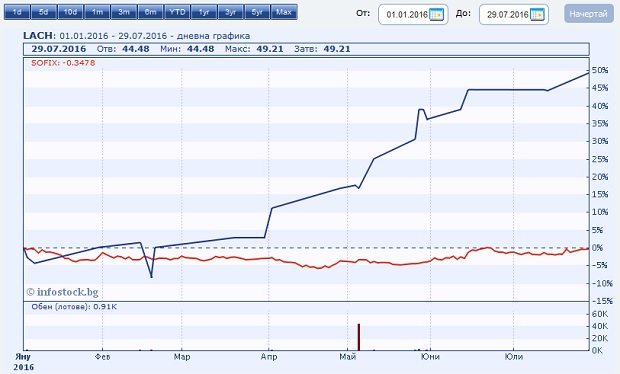Screen dimensions: 620x374
Task: Click the Мин: 44.48 minimum value
Action: [187, 49]
